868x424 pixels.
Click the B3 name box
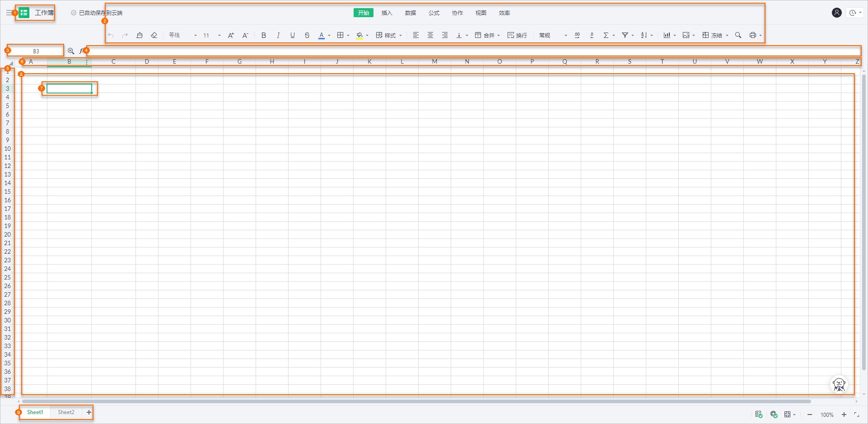36,51
